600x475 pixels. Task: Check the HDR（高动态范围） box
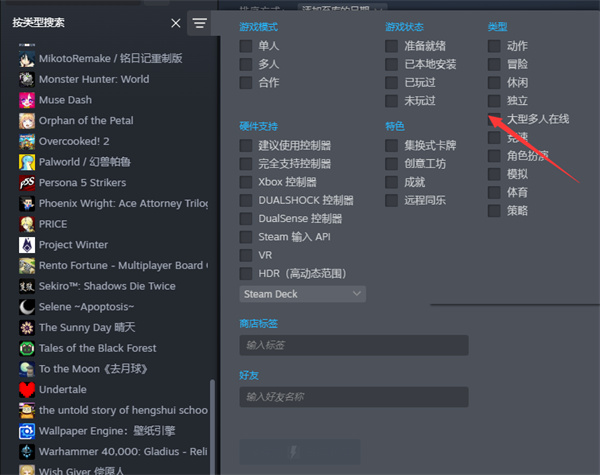tap(246, 274)
